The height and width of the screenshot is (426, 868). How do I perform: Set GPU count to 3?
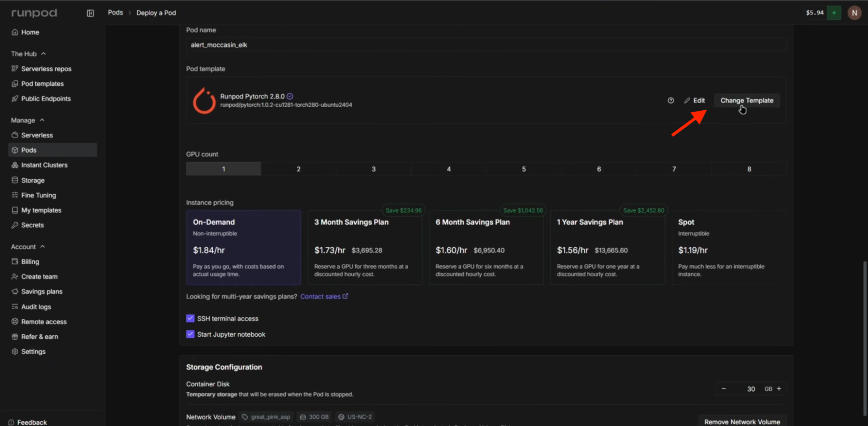click(373, 169)
